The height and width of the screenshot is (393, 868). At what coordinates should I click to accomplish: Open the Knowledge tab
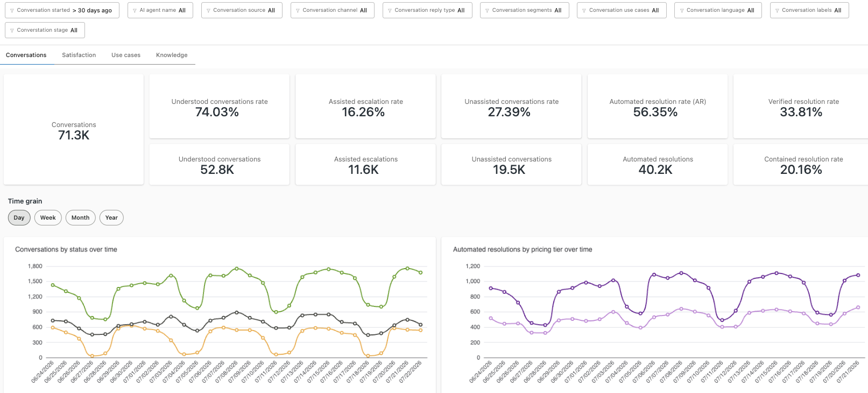tap(172, 55)
